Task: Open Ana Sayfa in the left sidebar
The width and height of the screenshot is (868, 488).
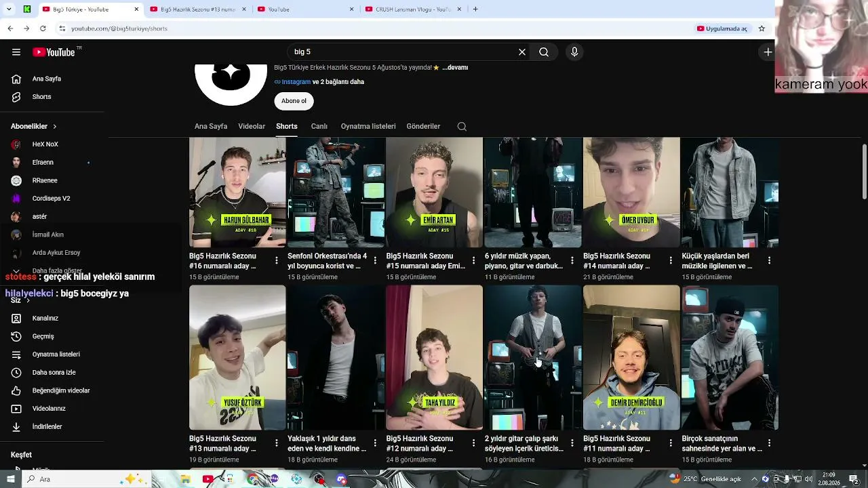Action: [47, 79]
